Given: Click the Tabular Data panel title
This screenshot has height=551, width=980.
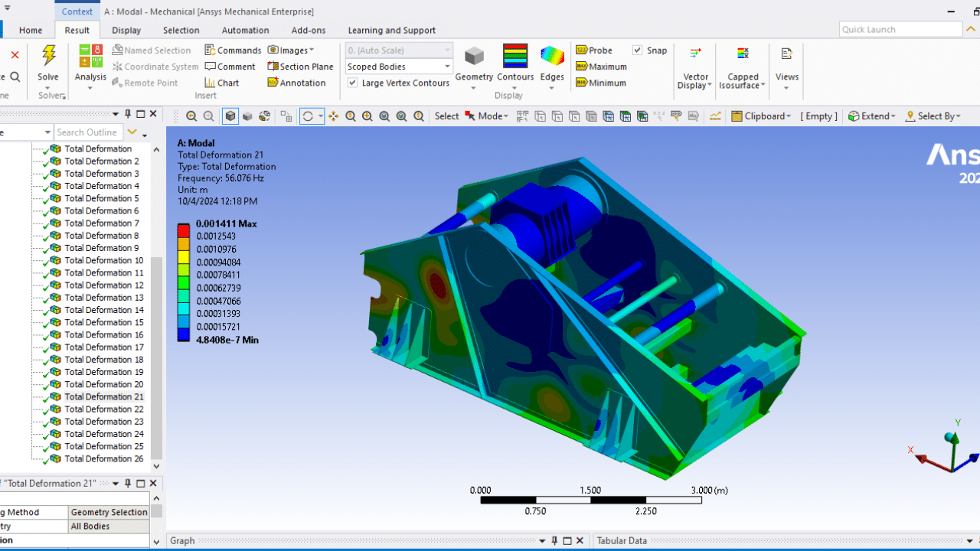Looking at the screenshot, I should tap(622, 541).
